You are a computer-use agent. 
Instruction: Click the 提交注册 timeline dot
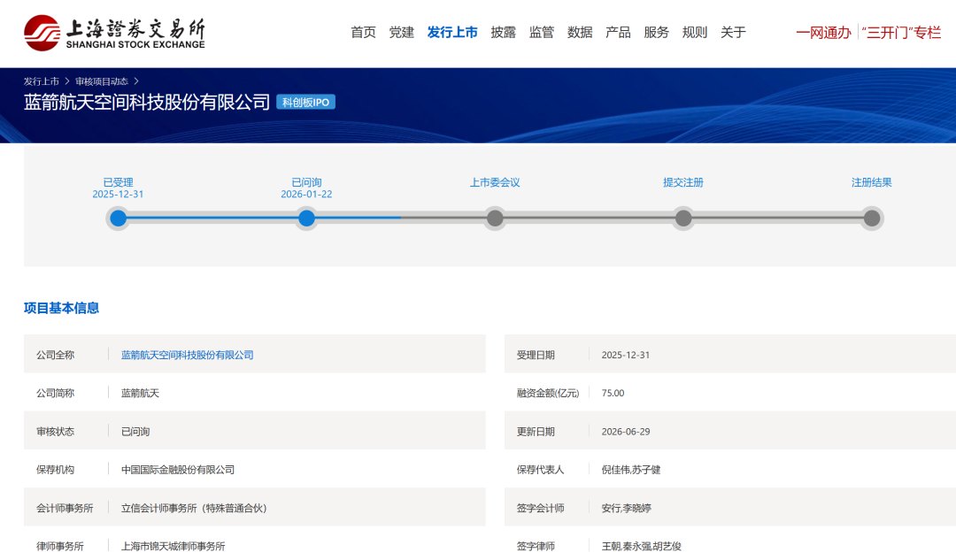683,219
